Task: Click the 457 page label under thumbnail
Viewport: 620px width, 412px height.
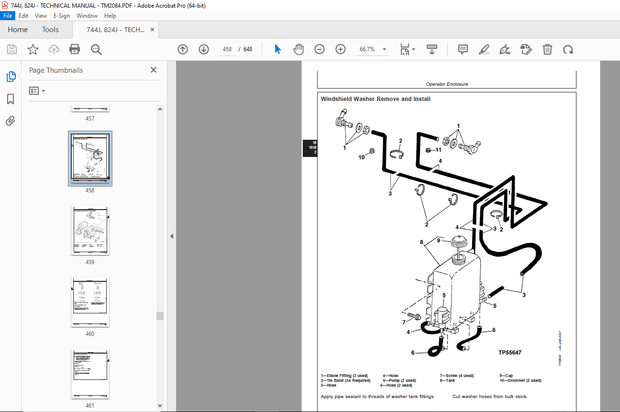Action: pyautogui.click(x=90, y=118)
